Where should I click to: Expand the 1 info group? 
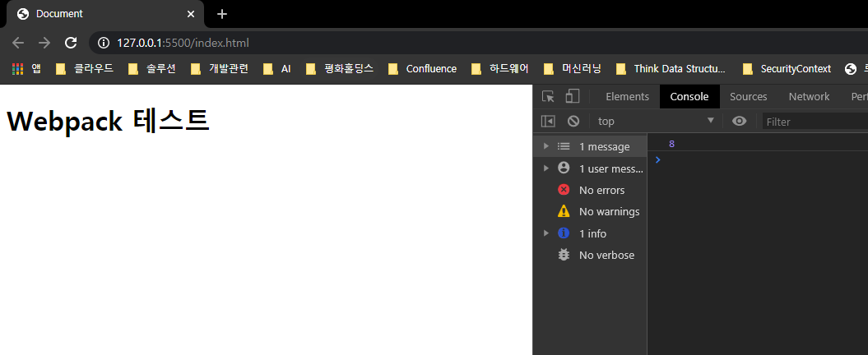545,233
